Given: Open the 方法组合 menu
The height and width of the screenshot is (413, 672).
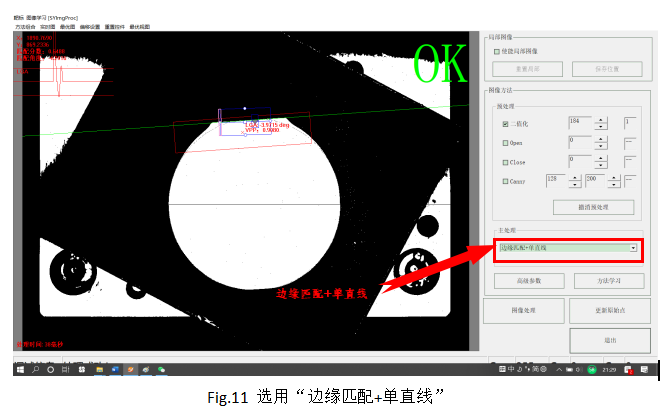Looking at the screenshot, I should [25, 25].
